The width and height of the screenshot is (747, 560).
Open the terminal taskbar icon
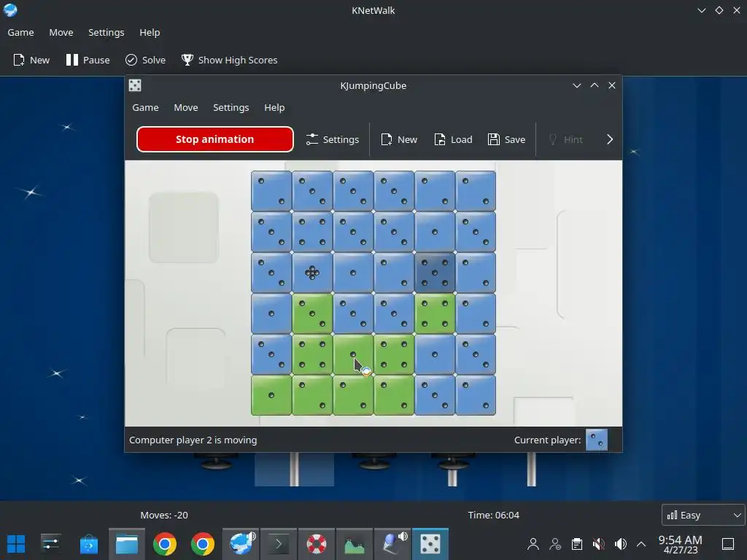coord(278,544)
